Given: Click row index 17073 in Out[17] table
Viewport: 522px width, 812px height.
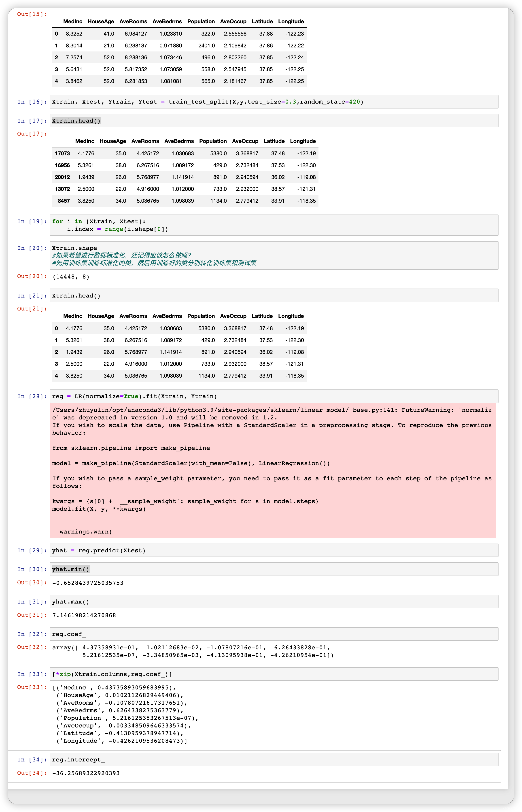Looking at the screenshot, I should (x=62, y=153).
